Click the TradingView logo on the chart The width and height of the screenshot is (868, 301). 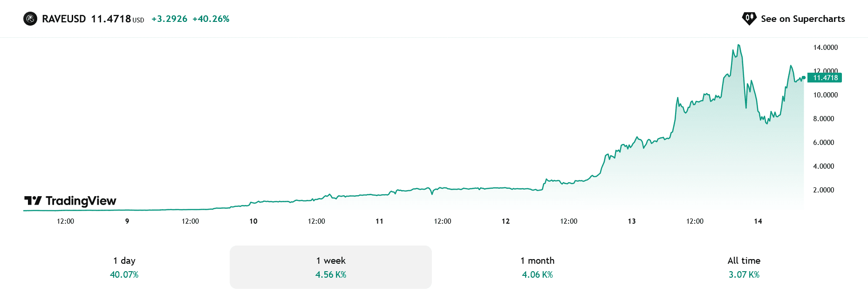tap(70, 201)
